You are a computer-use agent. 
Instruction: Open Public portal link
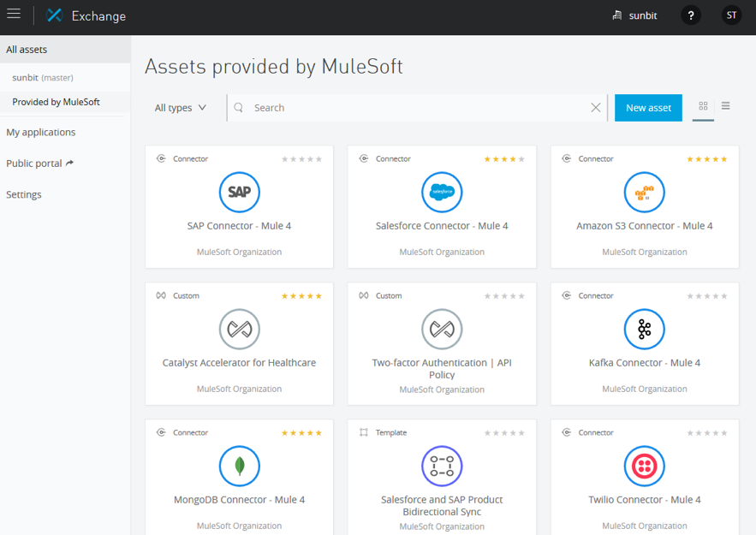(34, 163)
